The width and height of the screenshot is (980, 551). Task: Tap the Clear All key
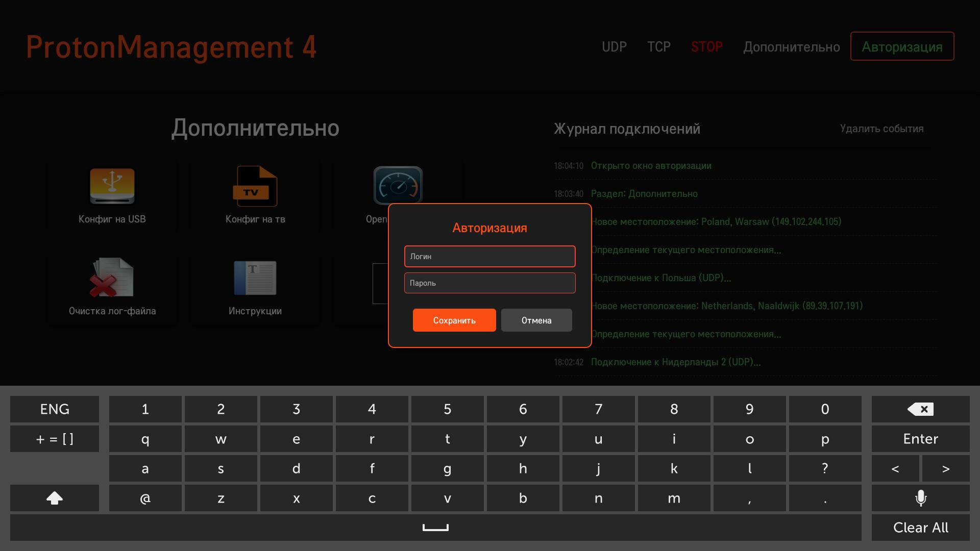tap(920, 528)
